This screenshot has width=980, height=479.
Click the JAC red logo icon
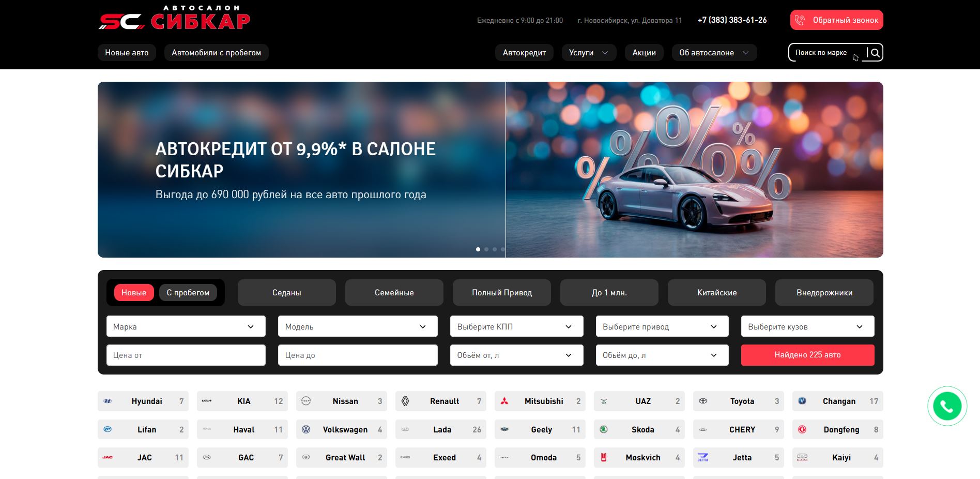(x=108, y=457)
